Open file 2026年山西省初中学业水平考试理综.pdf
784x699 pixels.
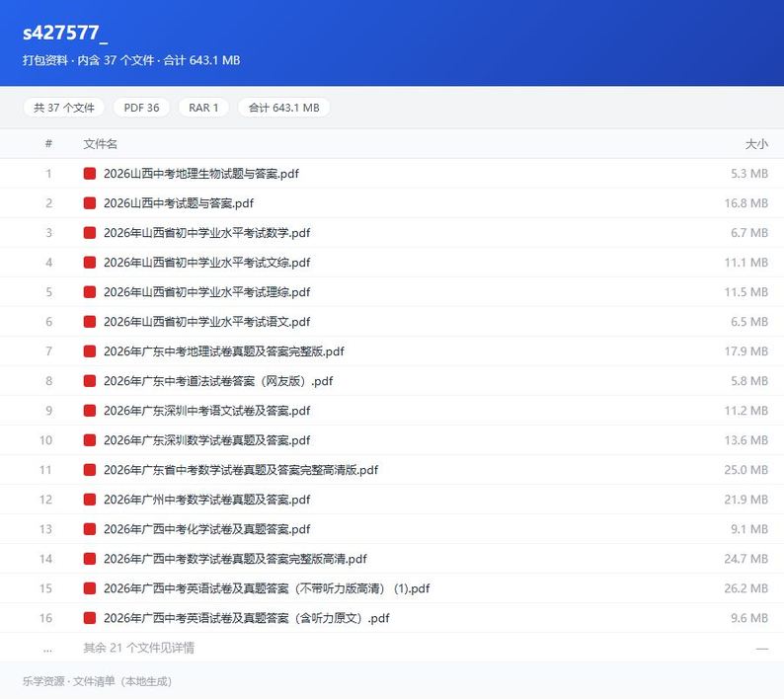pos(206,292)
